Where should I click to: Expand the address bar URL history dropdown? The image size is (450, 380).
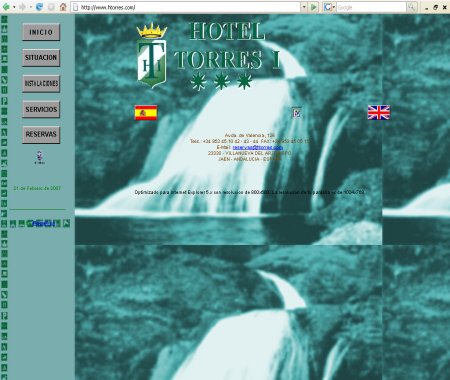tap(304, 7)
